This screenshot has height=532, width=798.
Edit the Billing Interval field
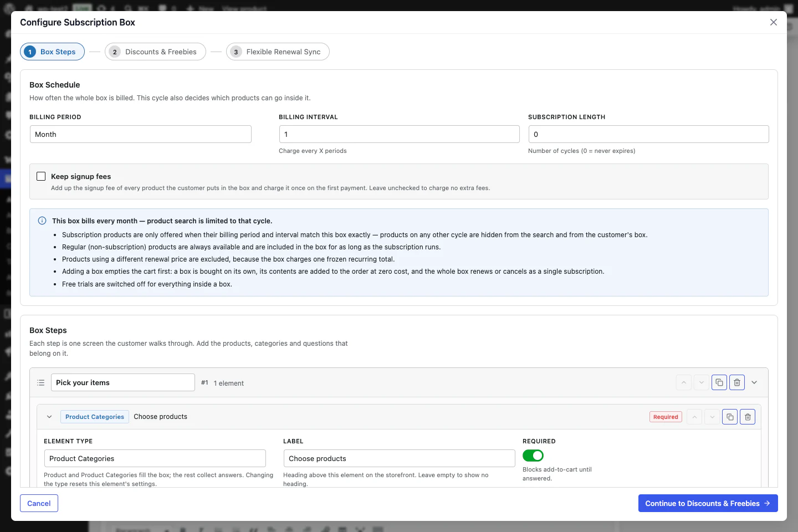[x=399, y=134]
